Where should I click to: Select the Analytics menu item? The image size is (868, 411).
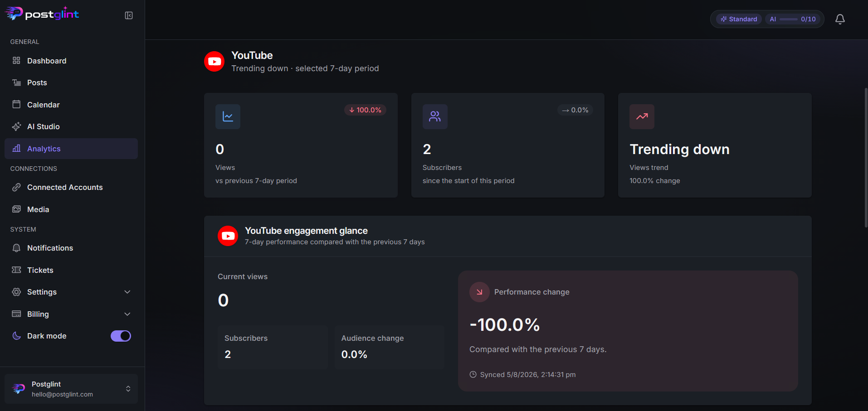(71, 149)
